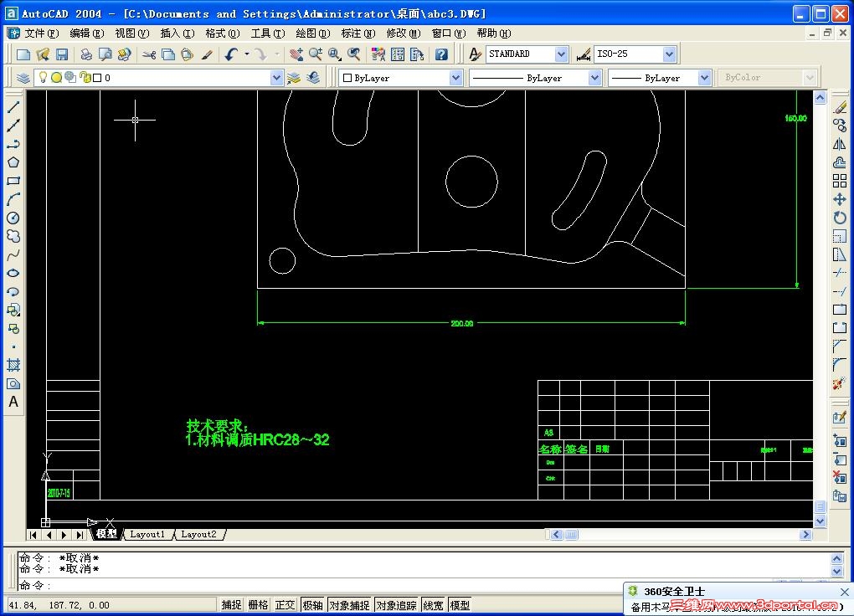Viewport: 854px width, 616px height.
Task: Select the Multiline Text tool
Action: (13, 402)
